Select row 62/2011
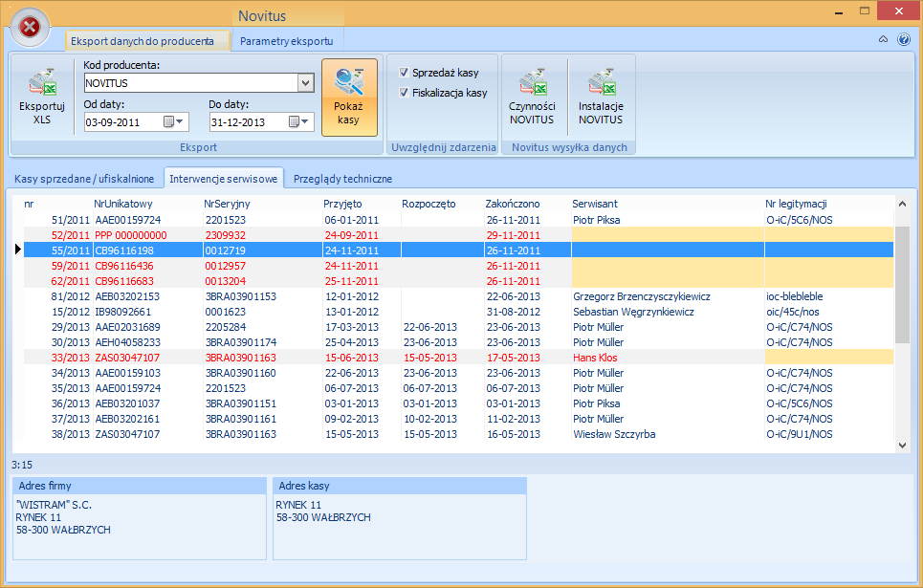The width and height of the screenshot is (923, 588). point(458,281)
